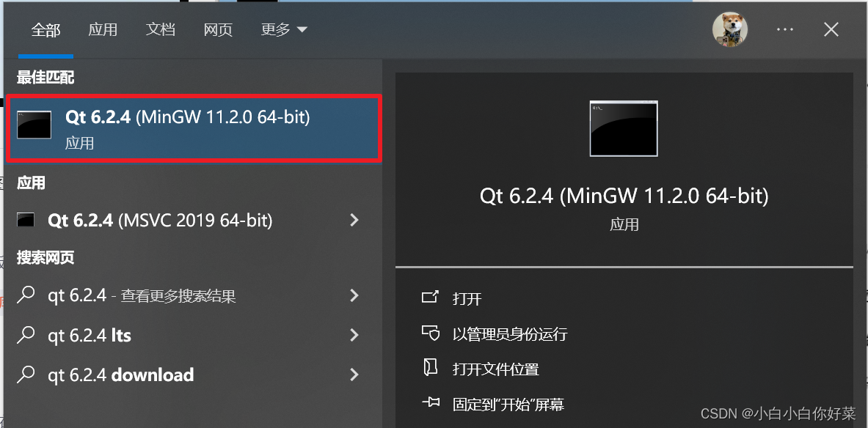Expand chevron for qt 6.2.4 lts suggestion
Image resolution: width=868 pixels, height=428 pixels.
point(355,334)
